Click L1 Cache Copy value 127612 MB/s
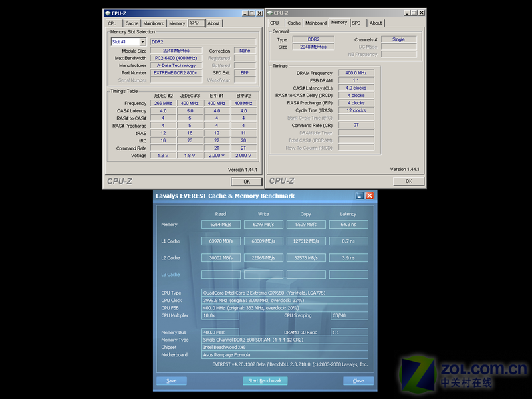The height and width of the screenshot is (399, 532). 306,241
